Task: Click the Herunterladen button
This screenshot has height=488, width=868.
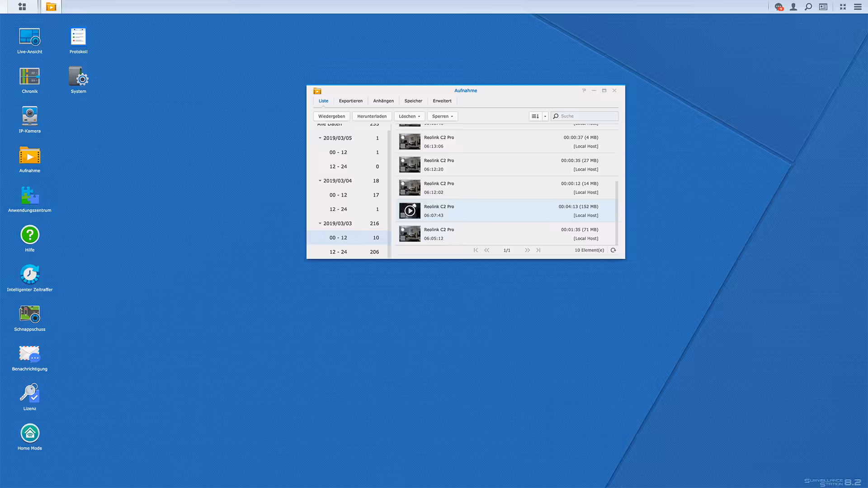Action: click(372, 116)
